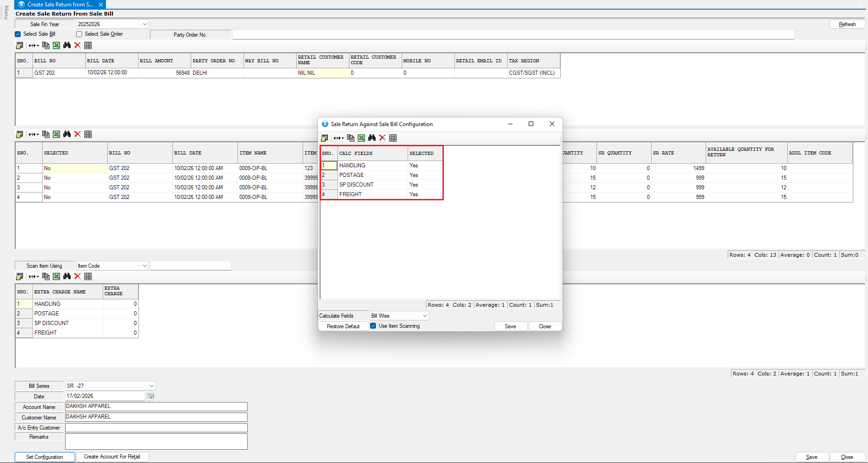This screenshot has height=463, width=868.
Task: Open the Bill Series dropdown
Action: point(152,386)
